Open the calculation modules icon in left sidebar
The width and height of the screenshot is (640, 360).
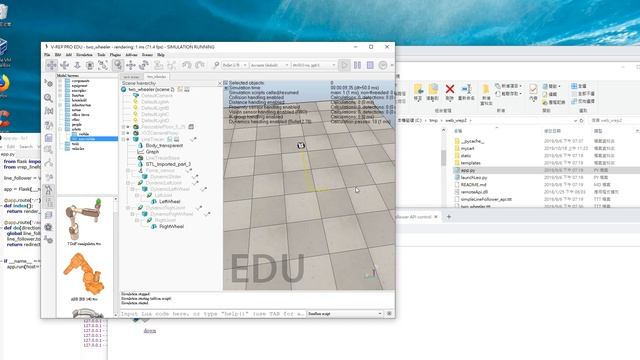tap(49, 111)
